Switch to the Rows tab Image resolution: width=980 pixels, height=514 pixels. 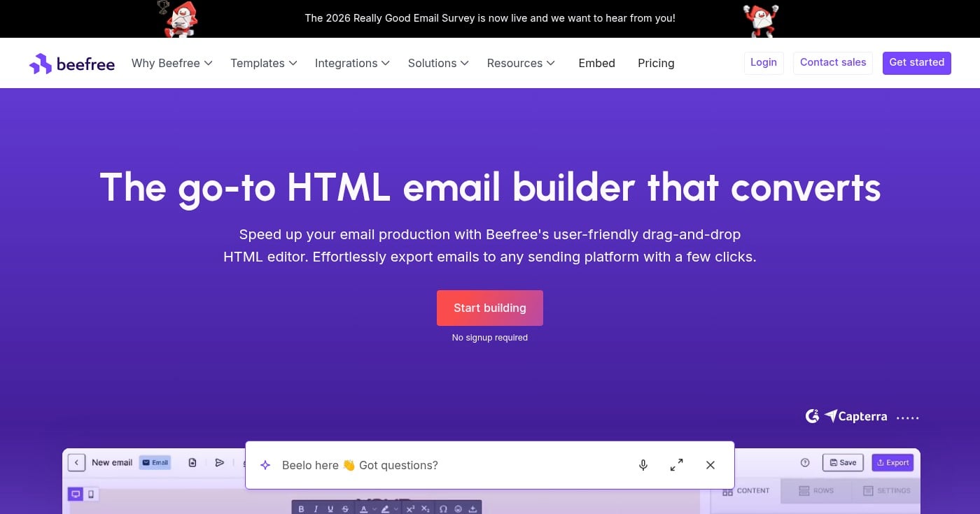pyautogui.click(x=816, y=490)
